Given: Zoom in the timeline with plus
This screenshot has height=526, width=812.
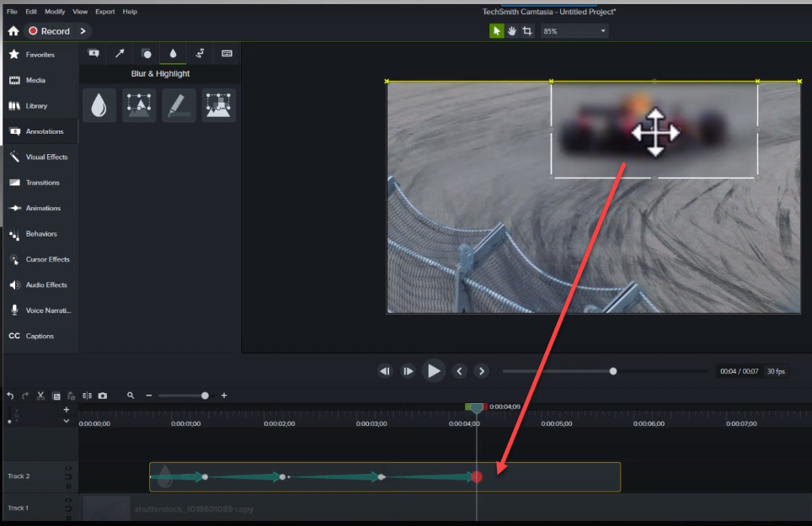Looking at the screenshot, I should point(224,396).
